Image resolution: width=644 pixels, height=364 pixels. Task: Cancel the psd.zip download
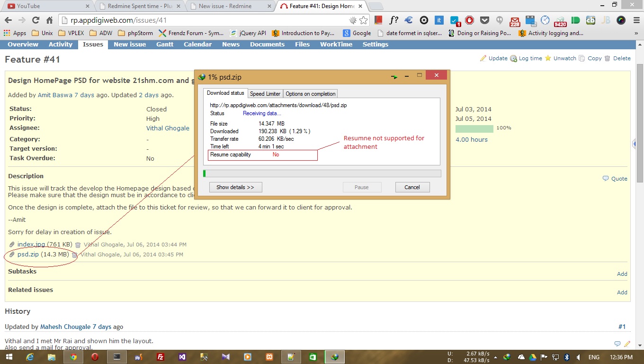coord(412,187)
